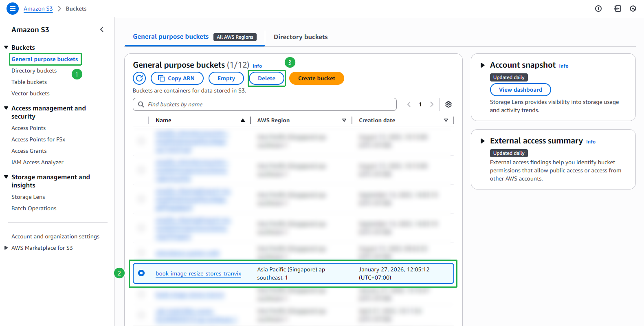Open the hamburger navigation menu
The height and width of the screenshot is (326, 644).
[x=13, y=8]
